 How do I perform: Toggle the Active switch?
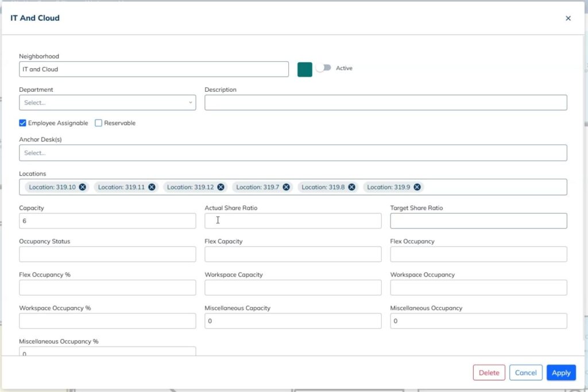(x=324, y=68)
